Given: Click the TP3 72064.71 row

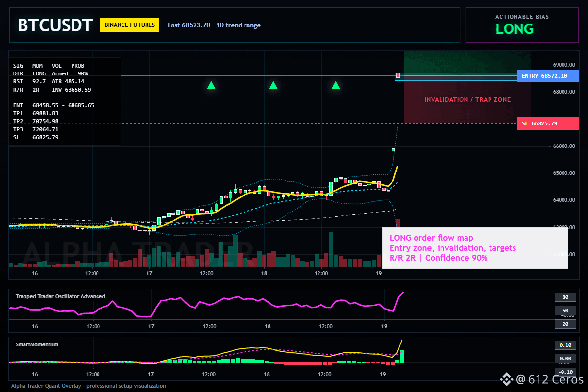Looking at the screenshot, I should tap(36, 129).
